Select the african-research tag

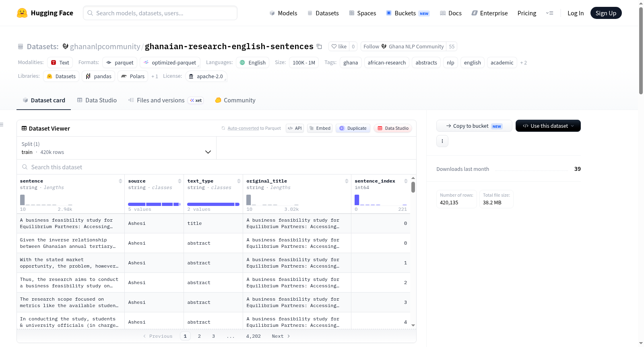tap(387, 62)
